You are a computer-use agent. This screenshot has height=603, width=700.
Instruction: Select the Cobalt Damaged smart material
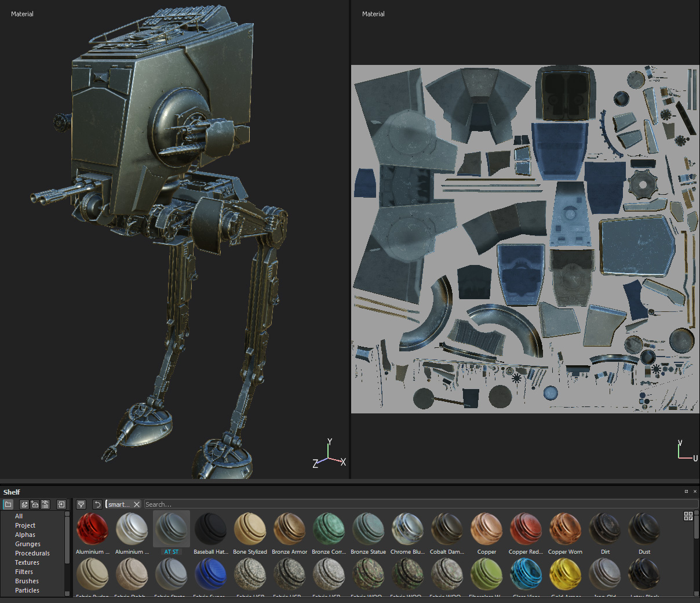[447, 533]
